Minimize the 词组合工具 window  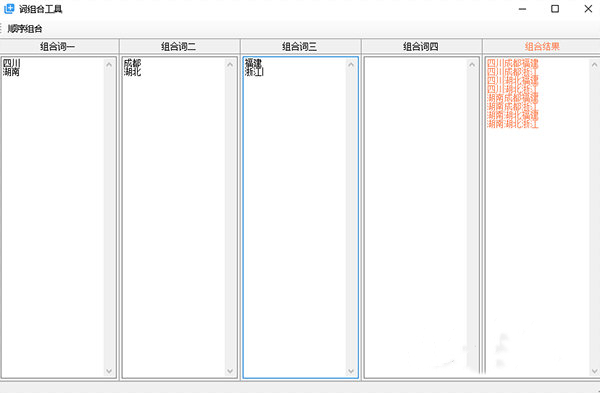(522, 9)
